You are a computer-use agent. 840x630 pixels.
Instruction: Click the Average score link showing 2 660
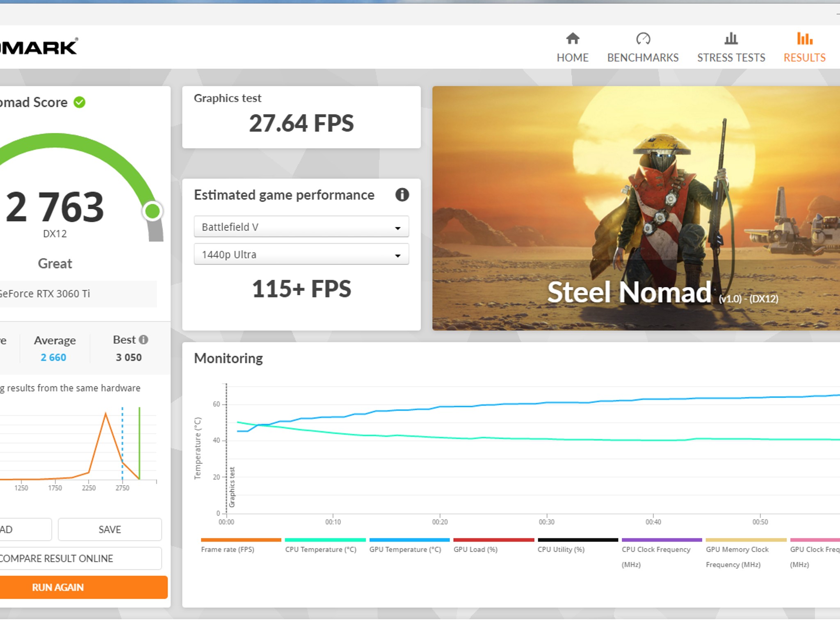[53, 357]
